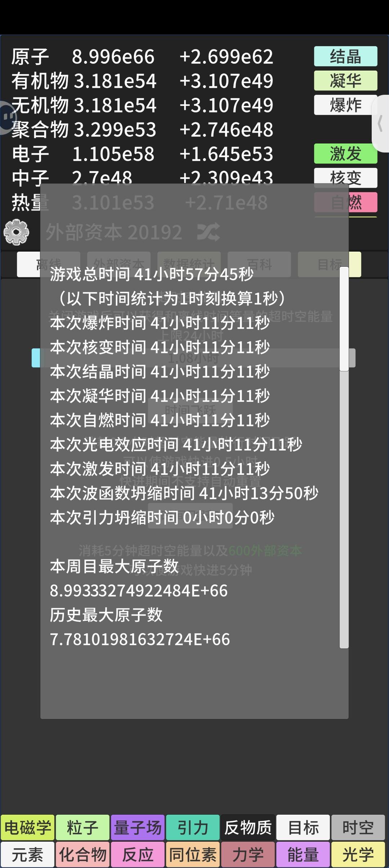Open the 光学 tab
The height and width of the screenshot is (868, 389).
(x=358, y=855)
